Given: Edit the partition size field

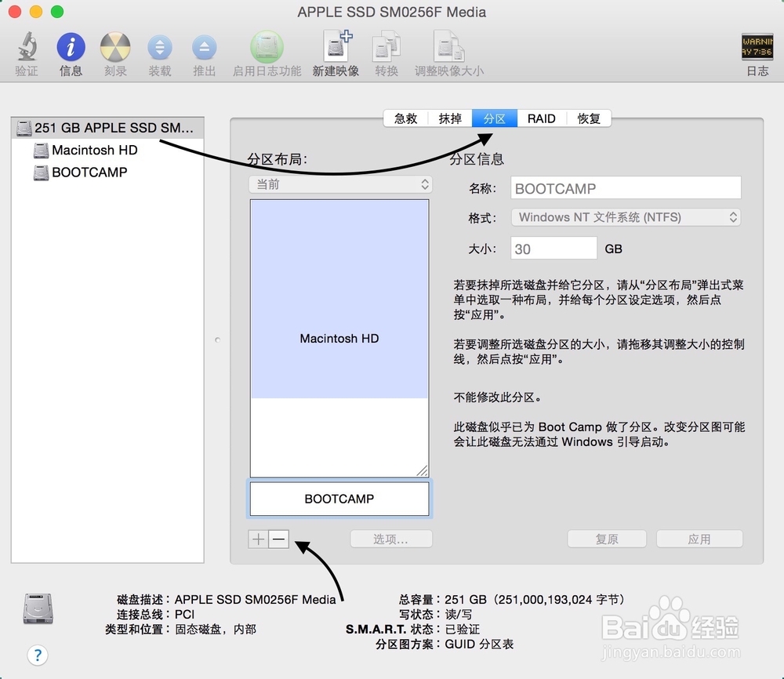Looking at the screenshot, I should pos(554,248).
